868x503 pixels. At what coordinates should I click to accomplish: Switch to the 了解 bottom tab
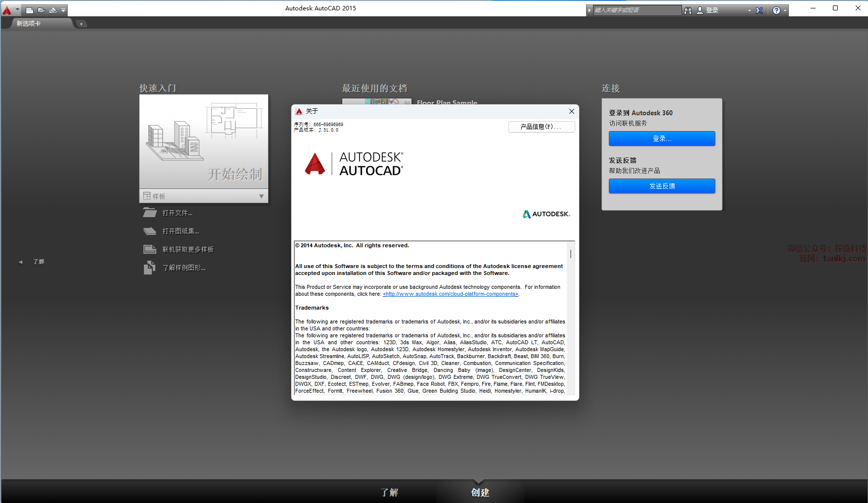[x=389, y=492]
